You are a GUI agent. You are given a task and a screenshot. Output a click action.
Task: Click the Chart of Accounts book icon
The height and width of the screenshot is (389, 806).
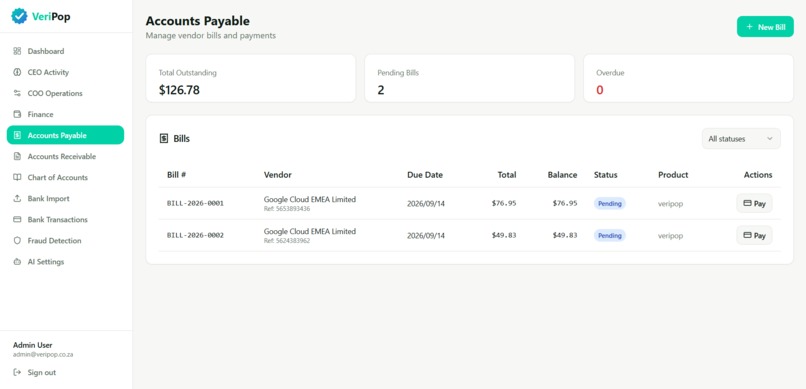17,178
